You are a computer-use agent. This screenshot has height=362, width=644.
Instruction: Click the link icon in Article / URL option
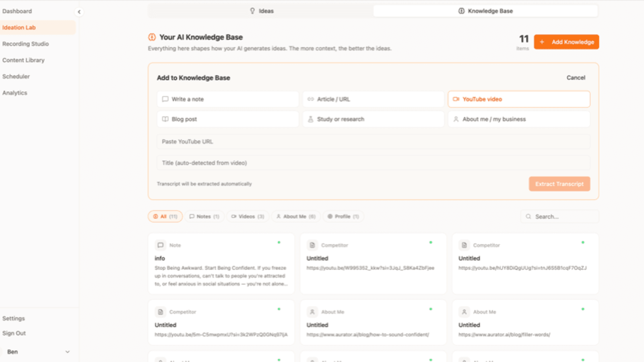pos(310,99)
